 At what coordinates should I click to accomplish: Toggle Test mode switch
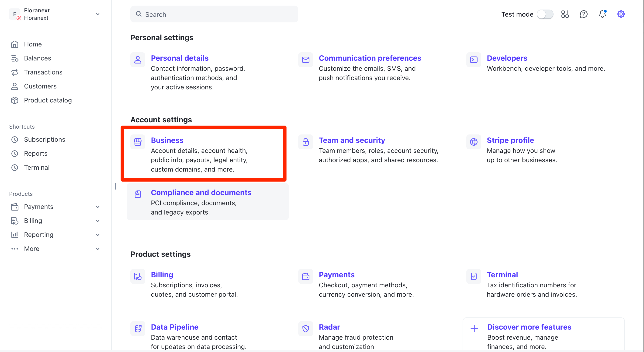545,14
